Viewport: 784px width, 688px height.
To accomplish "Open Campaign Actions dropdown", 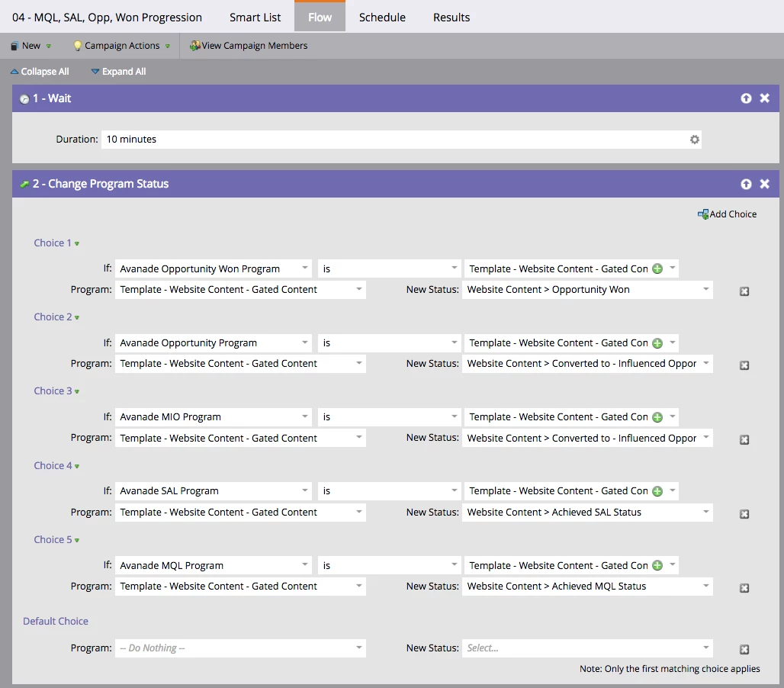I will click(x=121, y=46).
